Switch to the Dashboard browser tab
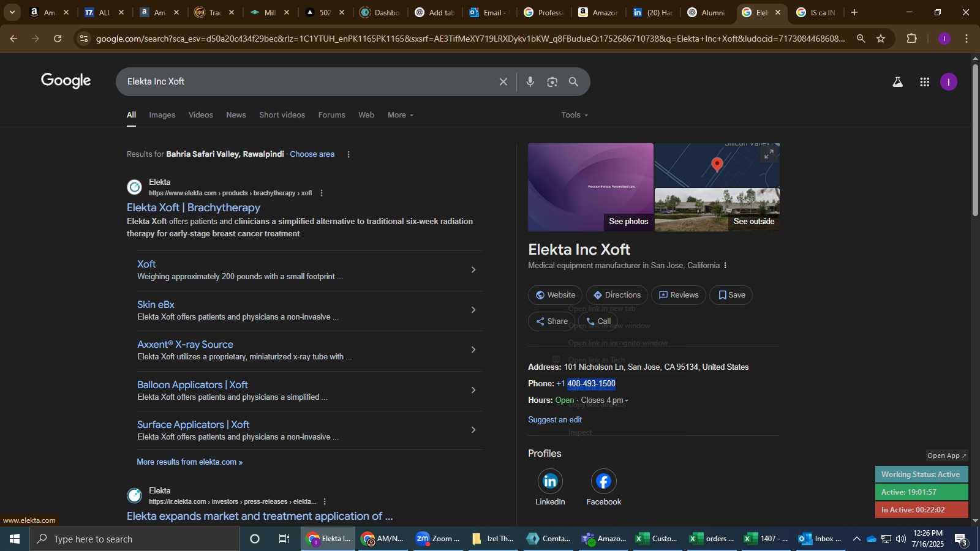Viewport: 980px width, 551px height. (x=380, y=12)
